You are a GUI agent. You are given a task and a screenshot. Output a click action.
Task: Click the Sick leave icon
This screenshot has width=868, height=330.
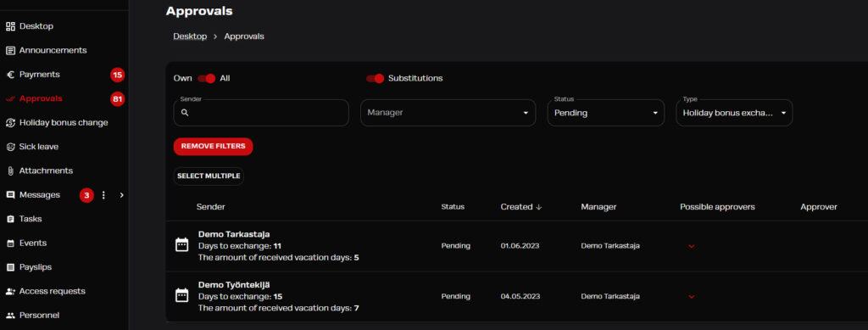(10, 147)
